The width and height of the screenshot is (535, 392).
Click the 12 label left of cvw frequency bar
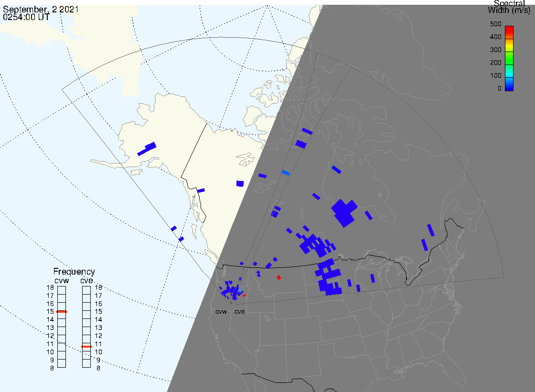pos(50,336)
